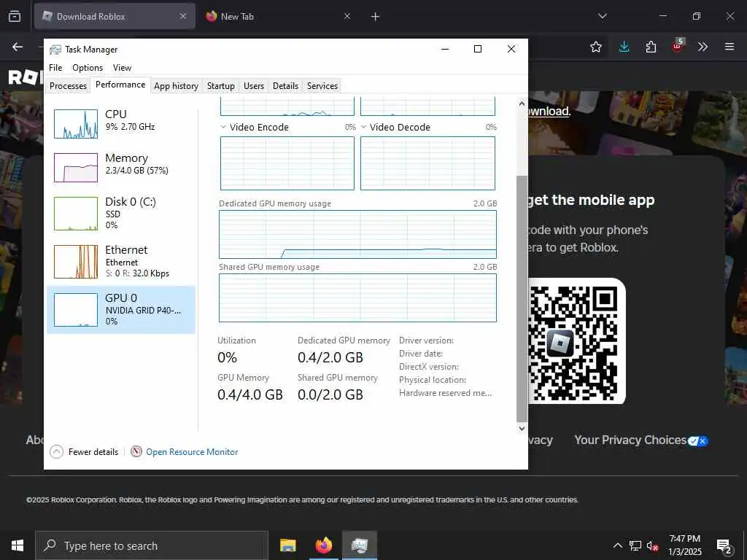Select the New Tab browser tab
Viewport: 747px width, 560px height.
click(277, 16)
